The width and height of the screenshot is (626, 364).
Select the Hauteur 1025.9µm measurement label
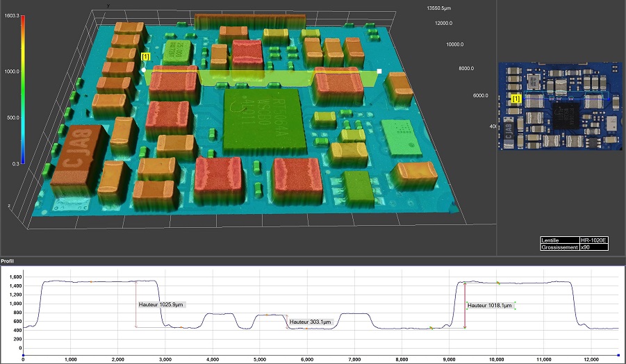pyautogui.click(x=162, y=304)
